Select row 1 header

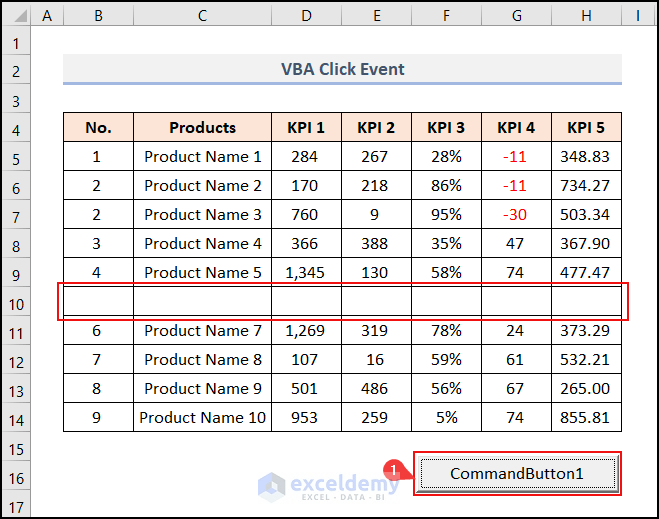tap(16, 43)
